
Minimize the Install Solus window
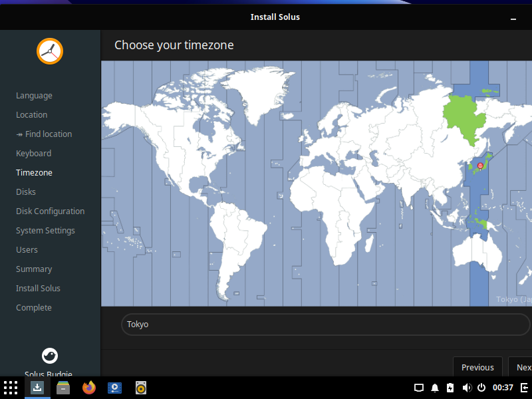click(x=513, y=19)
